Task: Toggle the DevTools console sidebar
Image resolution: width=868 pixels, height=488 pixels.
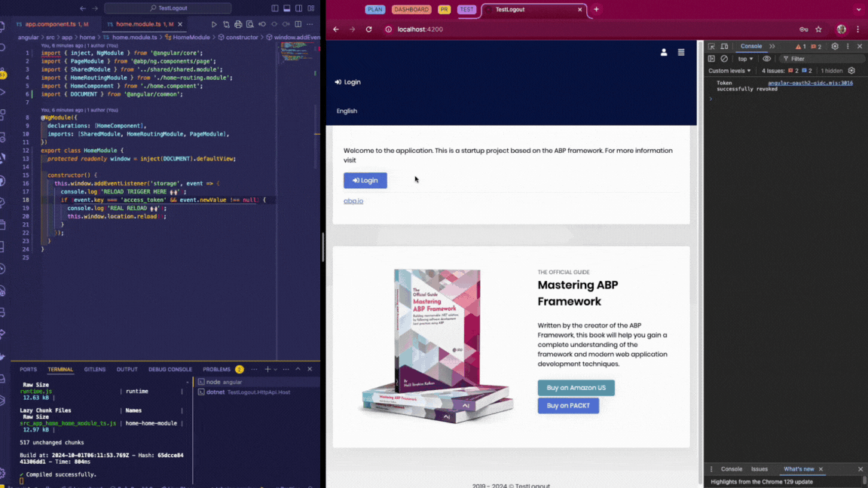Action: tap(711, 59)
